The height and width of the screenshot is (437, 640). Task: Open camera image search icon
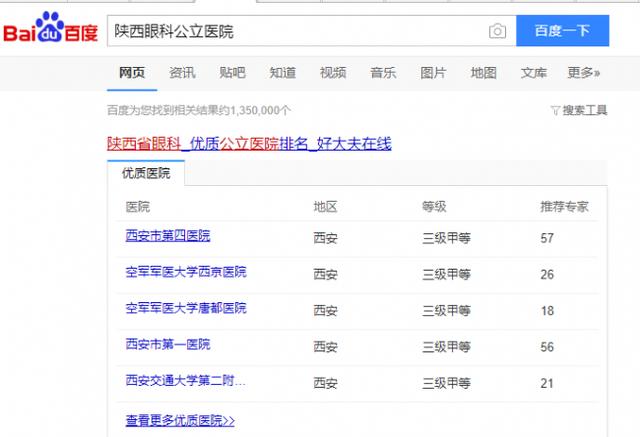click(497, 31)
